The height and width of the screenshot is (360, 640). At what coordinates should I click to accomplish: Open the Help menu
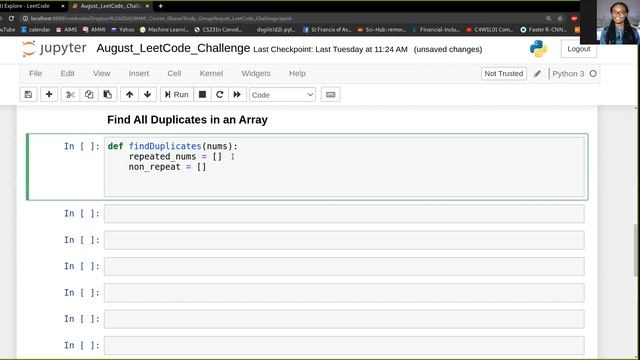coord(297,73)
